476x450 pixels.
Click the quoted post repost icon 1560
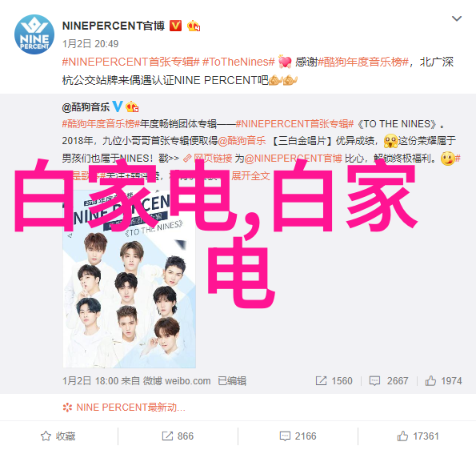(334, 380)
